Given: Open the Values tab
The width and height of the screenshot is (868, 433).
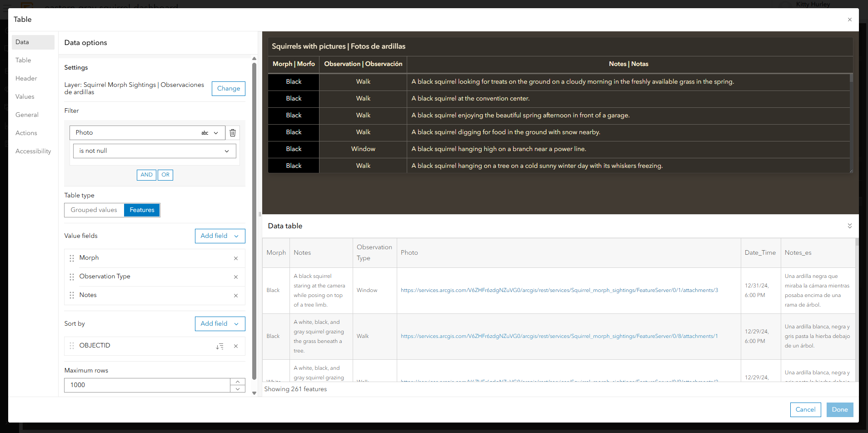Looking at the screenshot, I should [x=33, y=97].
